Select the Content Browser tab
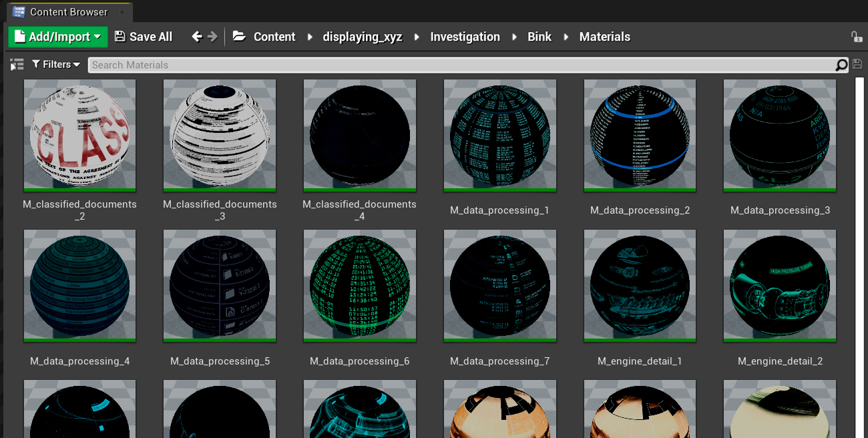 [x=69, y=12]
